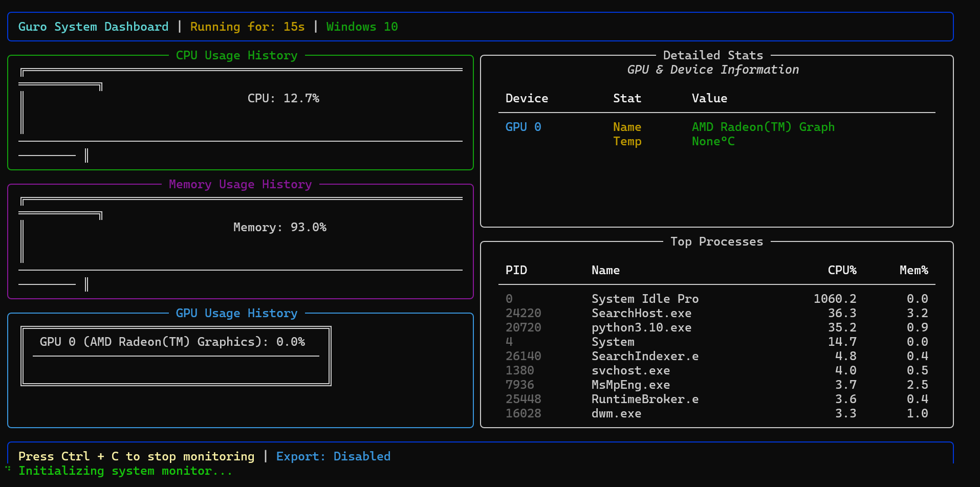The height and width of the screenshot is (487, 980).
Task: Sort processes by the CPU% column header
Action: pos(842,270)
